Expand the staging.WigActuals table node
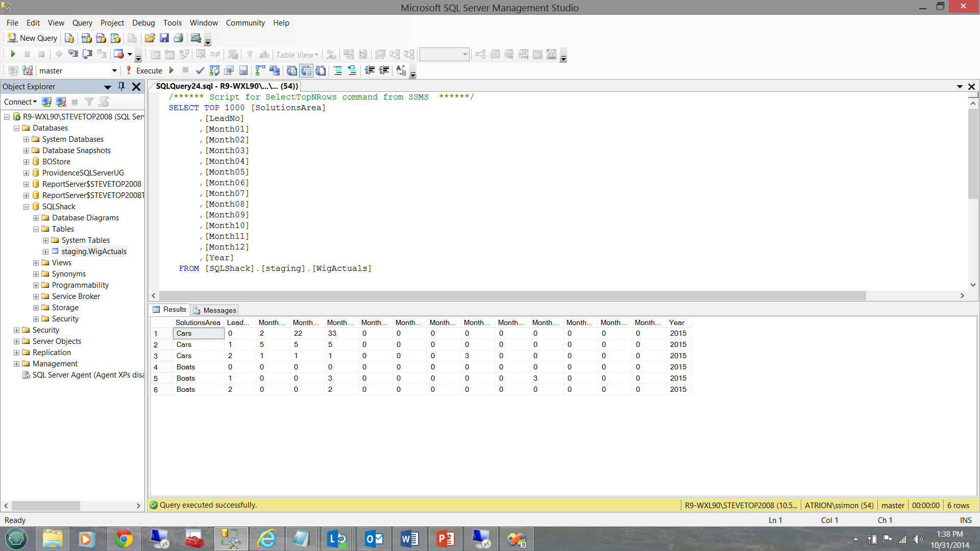The height and width of the screenshot is (551, 980). [x=45, y=252]
